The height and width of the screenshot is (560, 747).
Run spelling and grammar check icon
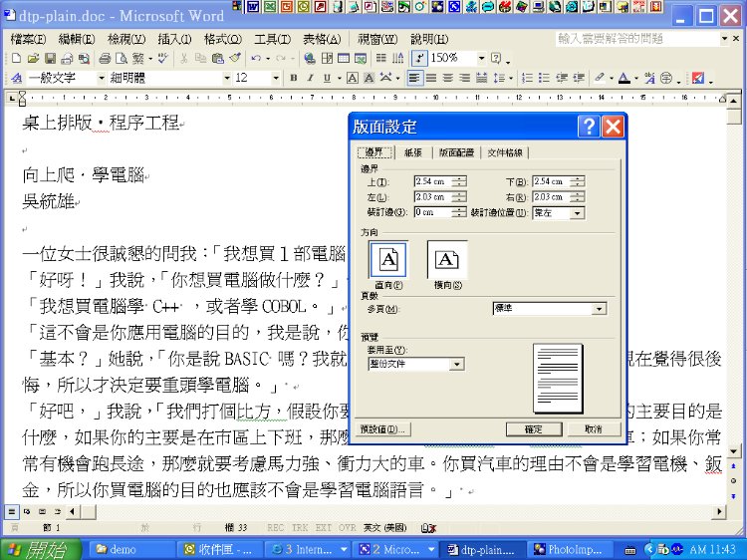pos(163,59)
